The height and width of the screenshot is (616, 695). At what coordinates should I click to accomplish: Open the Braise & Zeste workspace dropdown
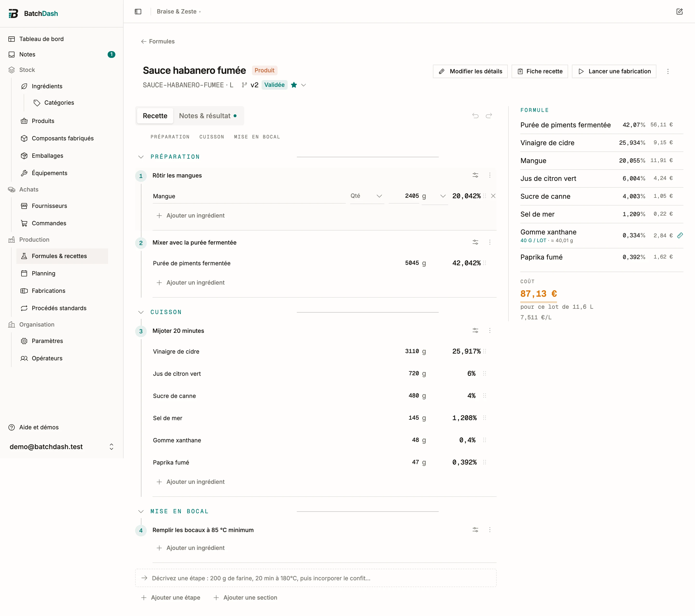[x=179, y=12]
